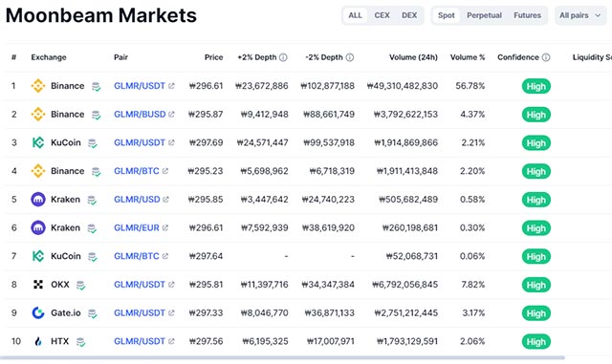Viewport: 612px width, 364px height.
Task: Click the reserves badge beside KuCoin in row 3
Action: (93, 143)
